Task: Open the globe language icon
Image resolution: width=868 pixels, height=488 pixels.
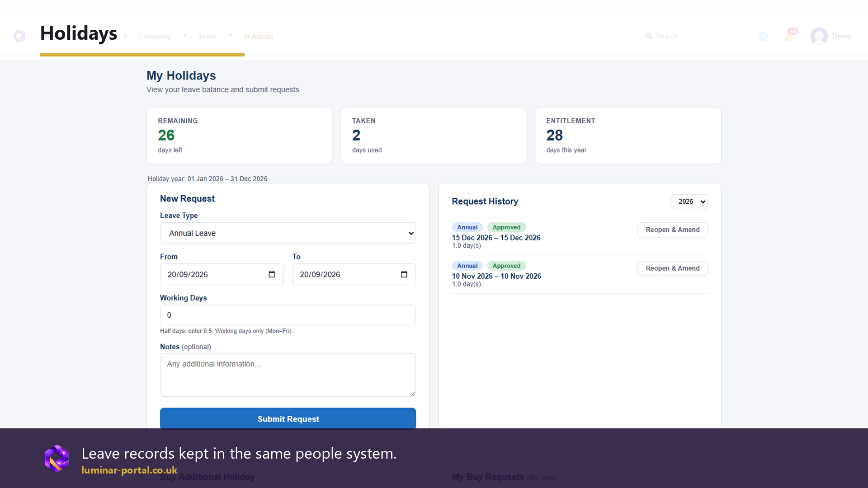Action: (x=763, y=36)
